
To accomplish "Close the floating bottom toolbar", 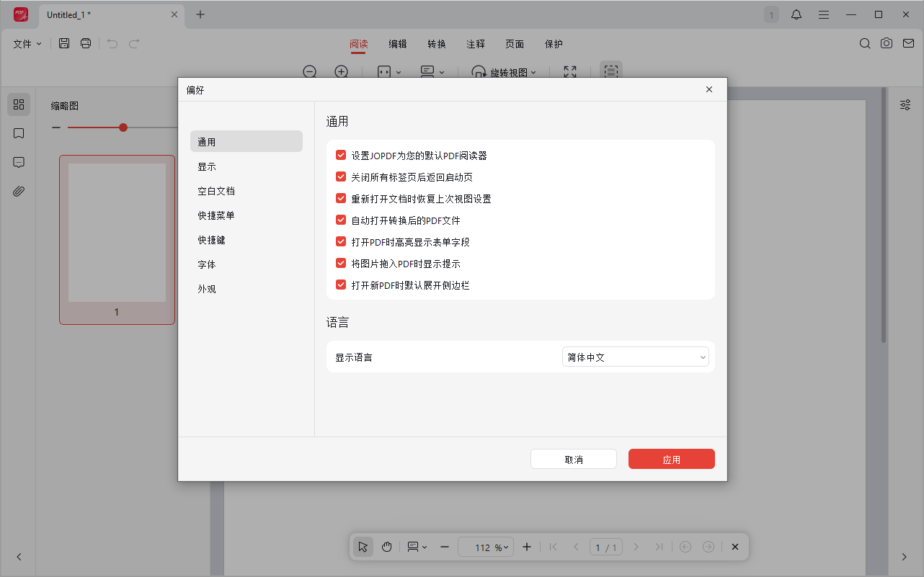I will [735, 547].
